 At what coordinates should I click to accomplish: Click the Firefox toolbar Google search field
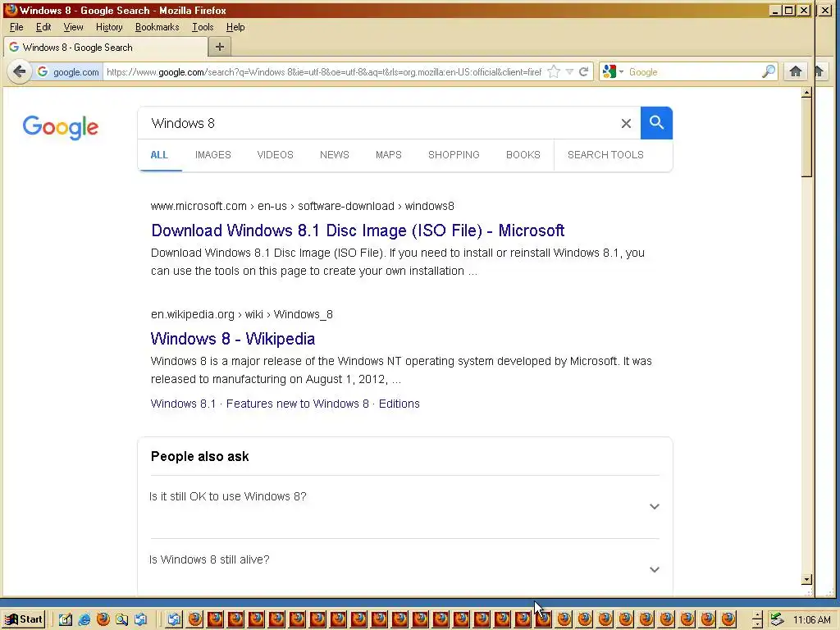tap(694, 72)
